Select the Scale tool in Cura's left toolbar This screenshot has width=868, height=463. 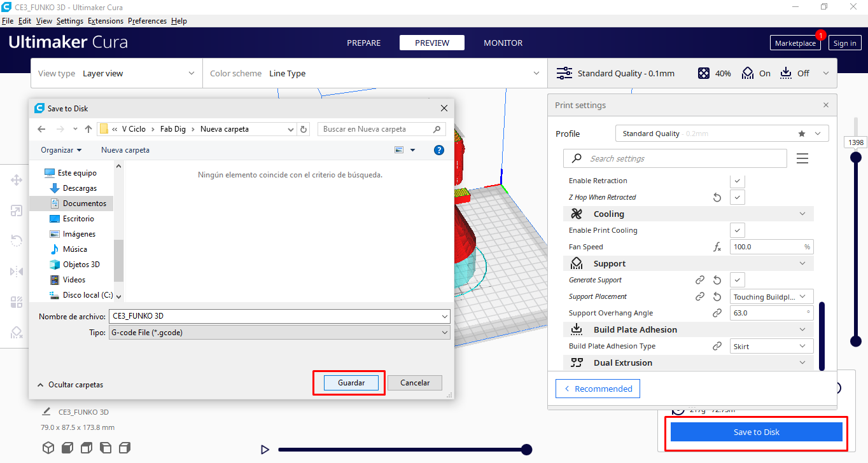tap(17, 211)
